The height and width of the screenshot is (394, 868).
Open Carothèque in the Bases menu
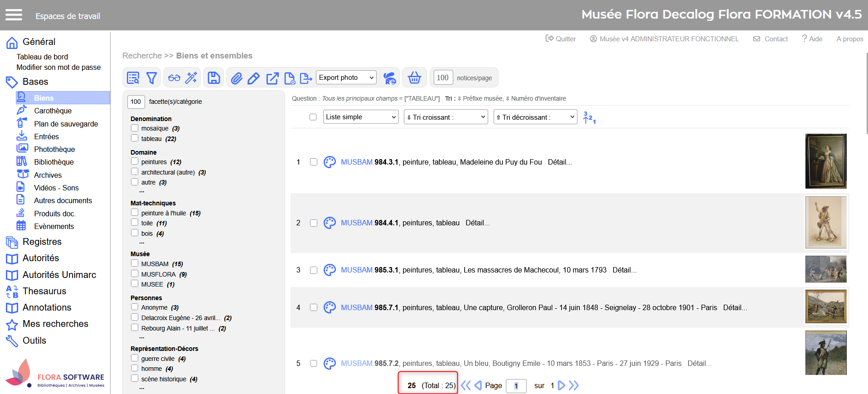pyautogui.click(x=53, y=111)
